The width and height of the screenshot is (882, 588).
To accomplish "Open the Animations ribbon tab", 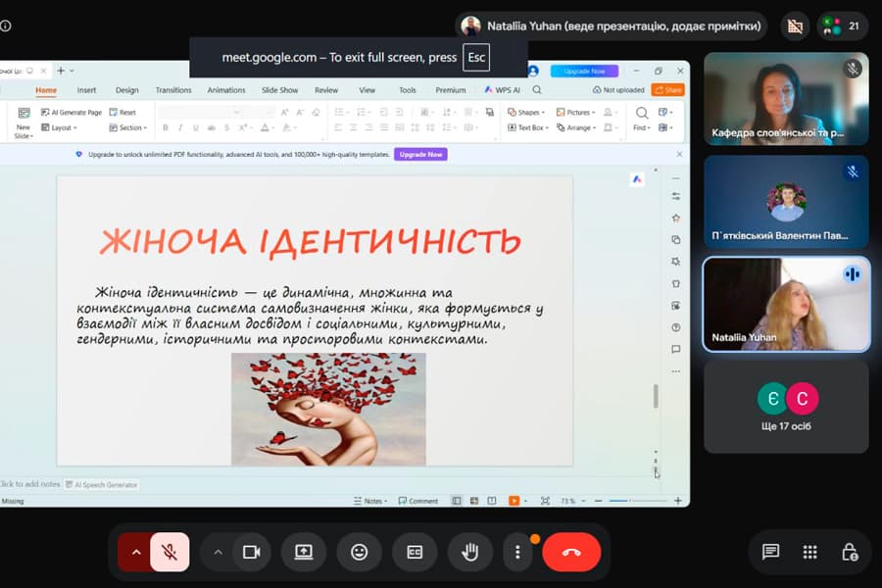I will 226,90.
